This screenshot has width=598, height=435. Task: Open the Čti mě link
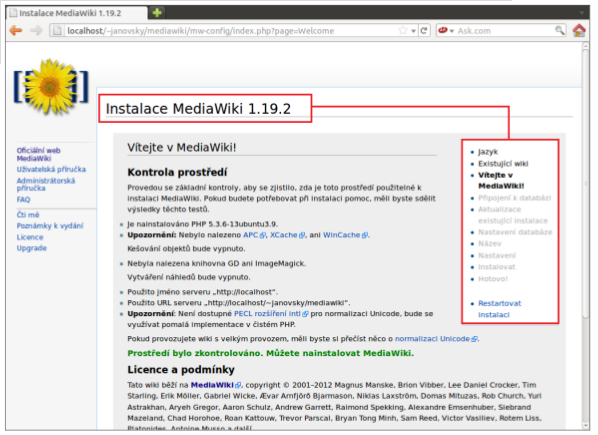coord(27,215)
